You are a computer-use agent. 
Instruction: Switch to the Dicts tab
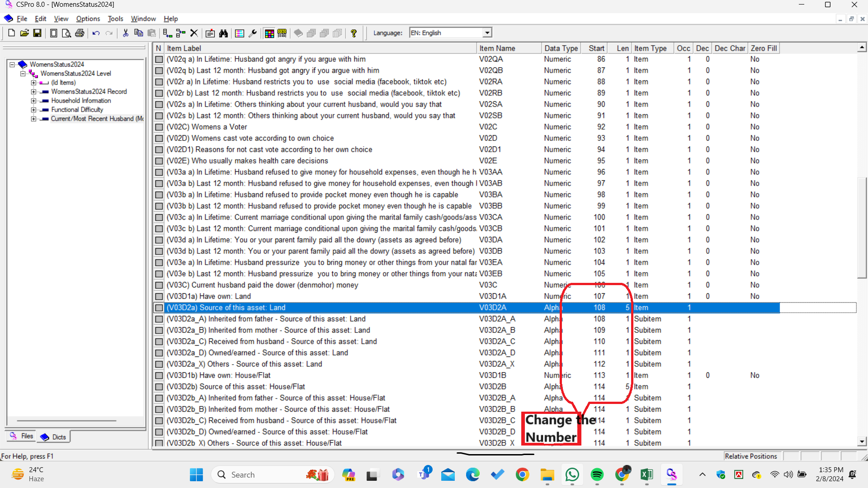coord(53,437)
